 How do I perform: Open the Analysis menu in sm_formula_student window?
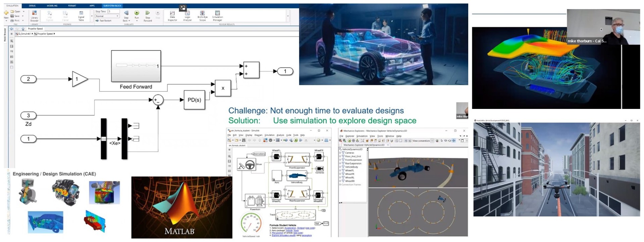280,135
